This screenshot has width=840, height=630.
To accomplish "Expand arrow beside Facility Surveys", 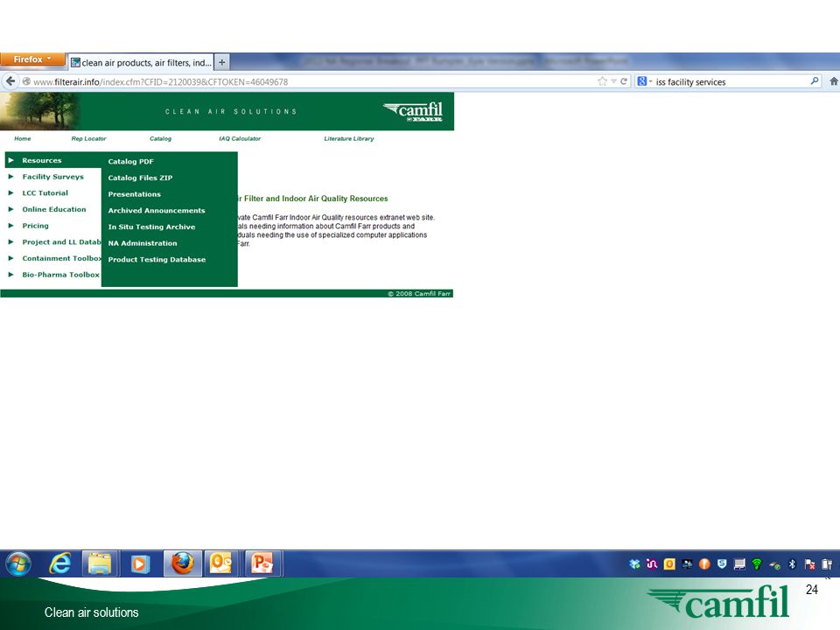I will pyautogui.click(x=10, y=176).
